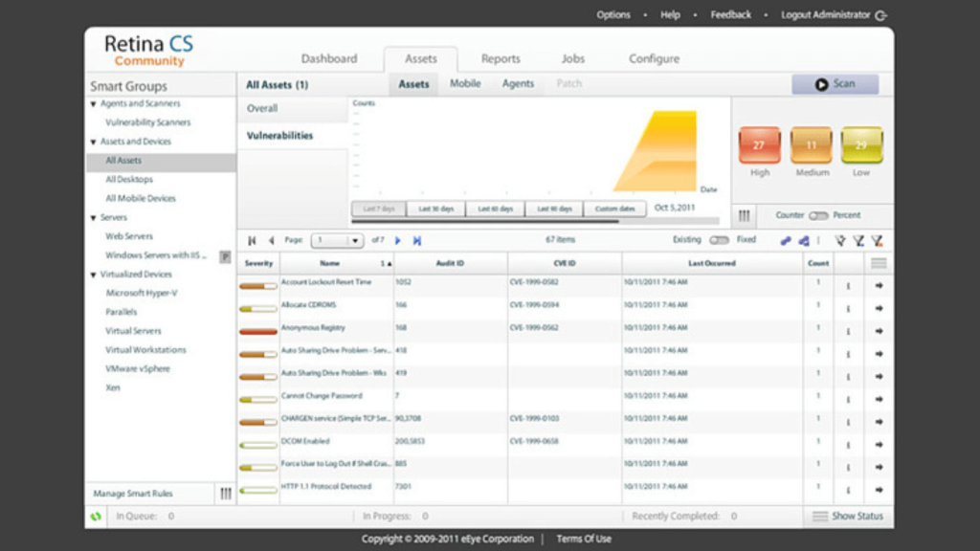Open the Help link
Screen dimensions: 980x551
pyautogui.click(x=670, y=15)
